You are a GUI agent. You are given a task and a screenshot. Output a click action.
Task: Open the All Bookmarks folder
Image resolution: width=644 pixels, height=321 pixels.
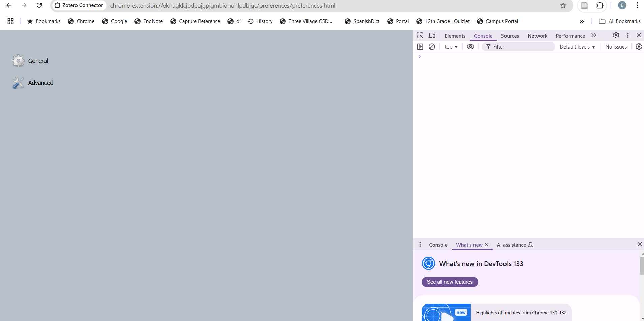[619, 21]
